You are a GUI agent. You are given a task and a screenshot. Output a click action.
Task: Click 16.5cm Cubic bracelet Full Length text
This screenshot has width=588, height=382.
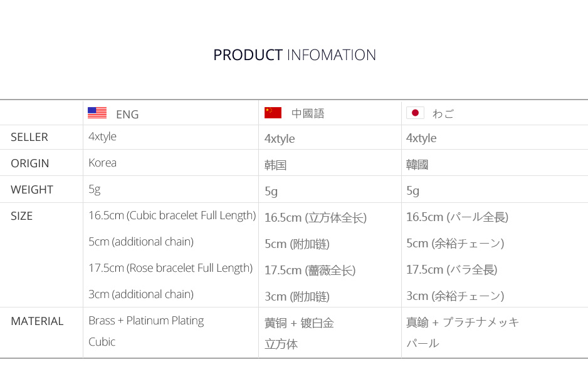[172, 215]
